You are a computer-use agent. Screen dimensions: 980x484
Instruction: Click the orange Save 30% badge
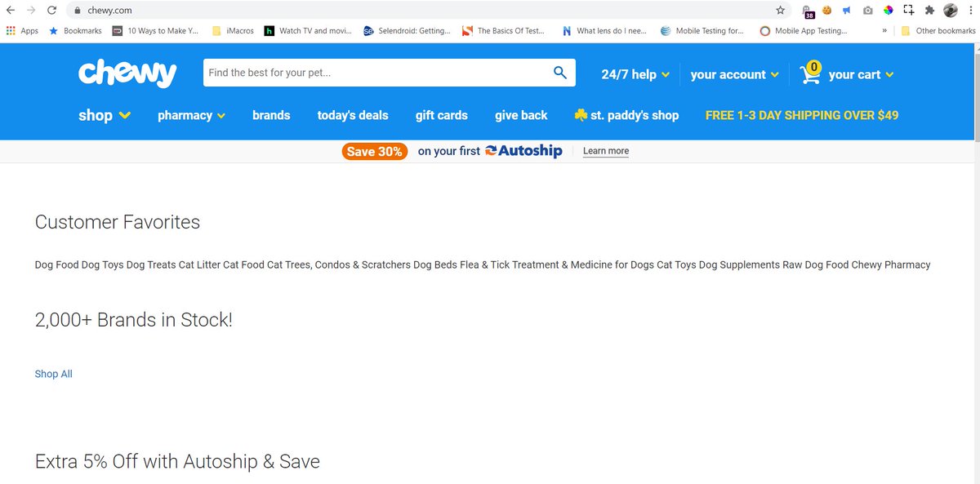point(375,151)
